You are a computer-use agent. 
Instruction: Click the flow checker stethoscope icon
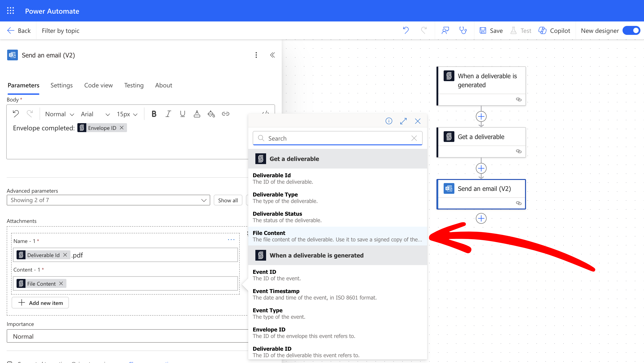[463, 30]
